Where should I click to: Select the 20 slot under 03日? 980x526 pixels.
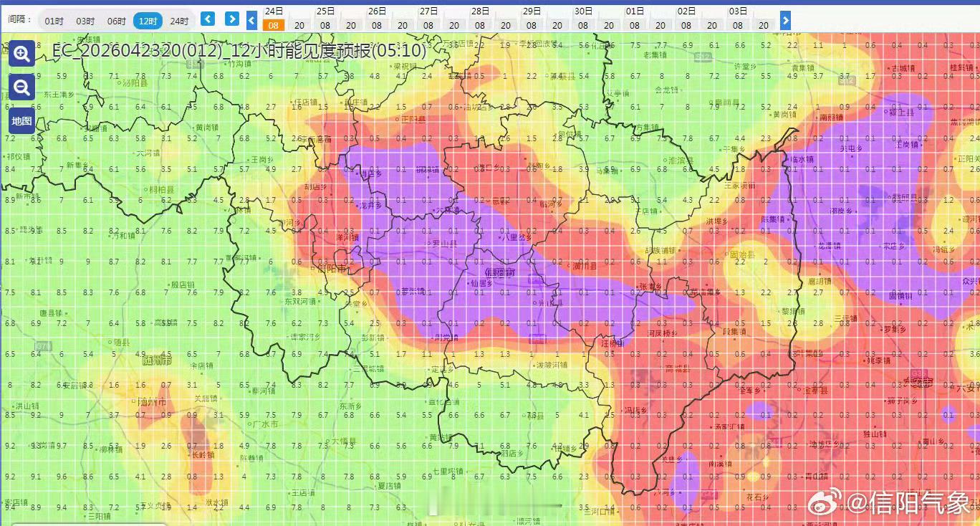(x=763, y=24)
